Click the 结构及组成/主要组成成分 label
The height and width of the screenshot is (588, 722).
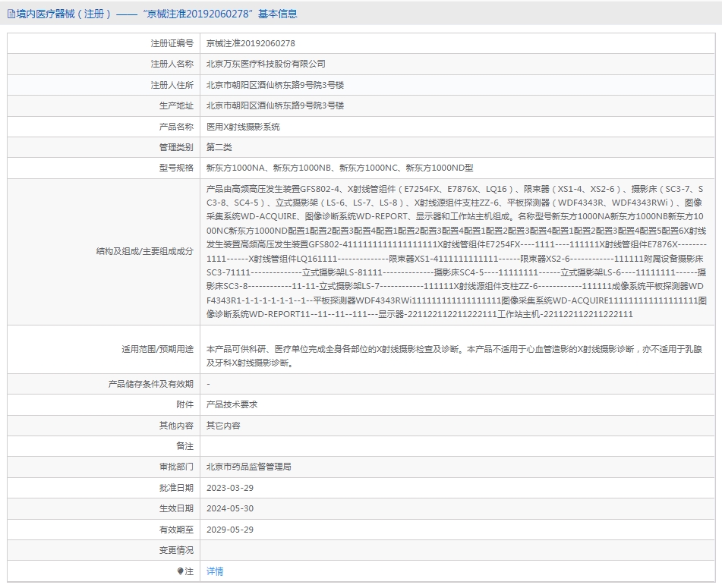(x=144, y=252)
